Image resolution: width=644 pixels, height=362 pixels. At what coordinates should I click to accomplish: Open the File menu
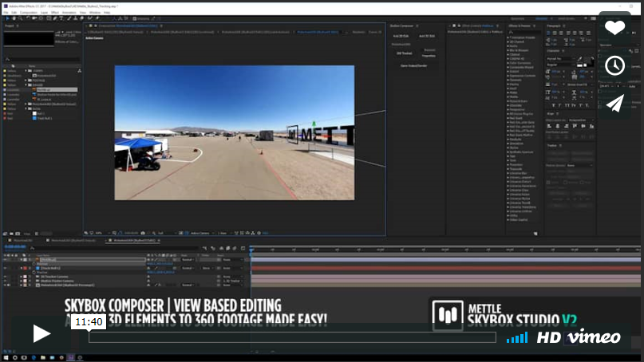6,13
